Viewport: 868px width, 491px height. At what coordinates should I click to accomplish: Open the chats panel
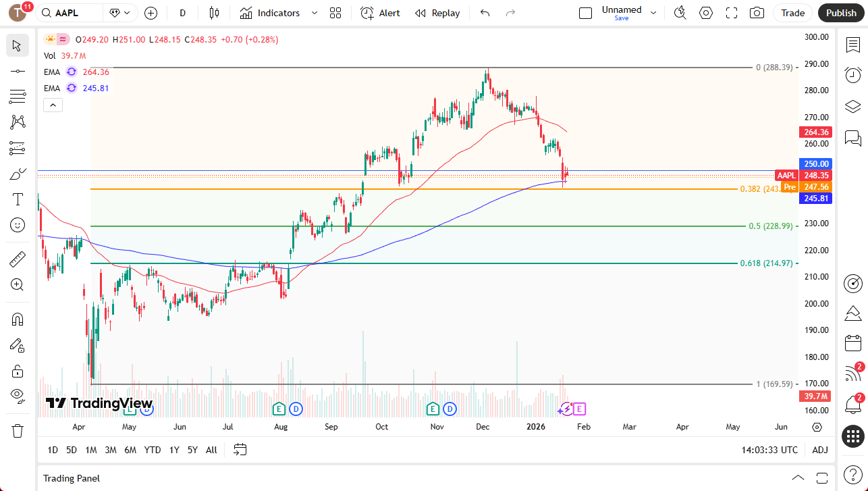pos(853,138)
